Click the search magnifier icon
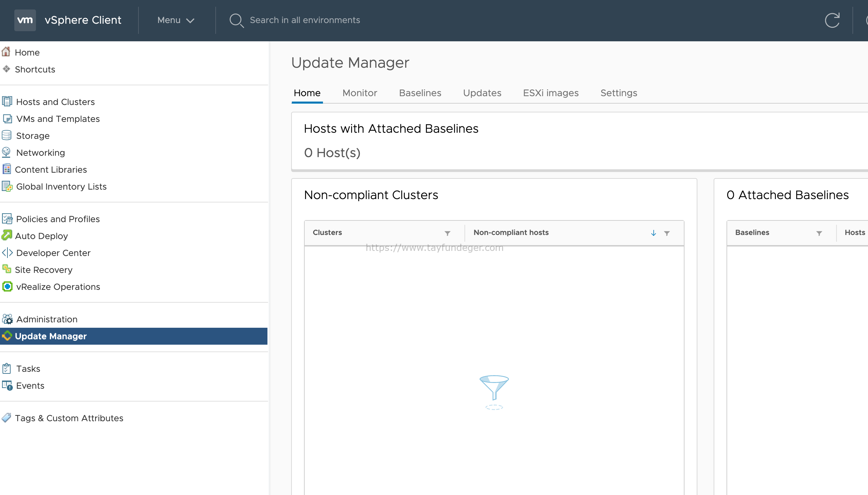Image resolution: width=868 pixels, height=495 pixels. coord(237,20)
